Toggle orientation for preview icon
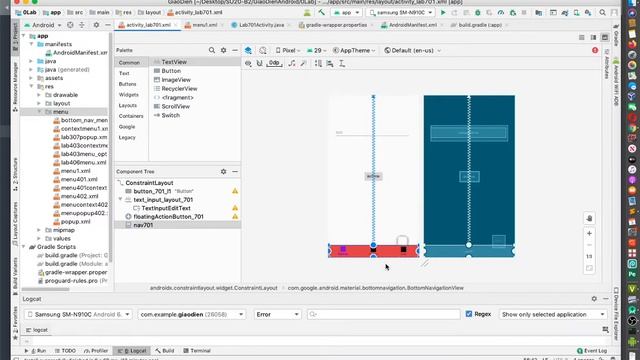Screen dimensions: 640x360 pyautogui.click(x=263, y=50)
